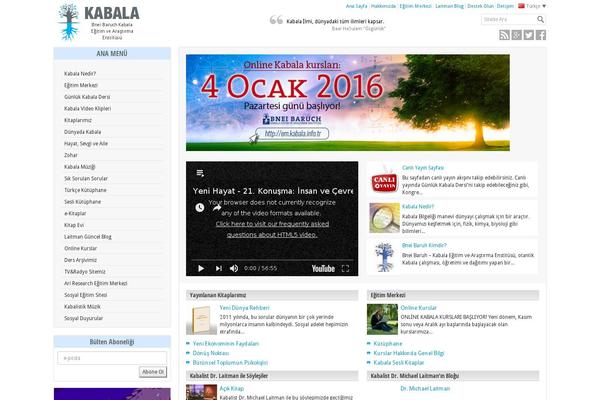
Task: Open the Bnei Baruh Kimdir? link
Action: (424, 245)
